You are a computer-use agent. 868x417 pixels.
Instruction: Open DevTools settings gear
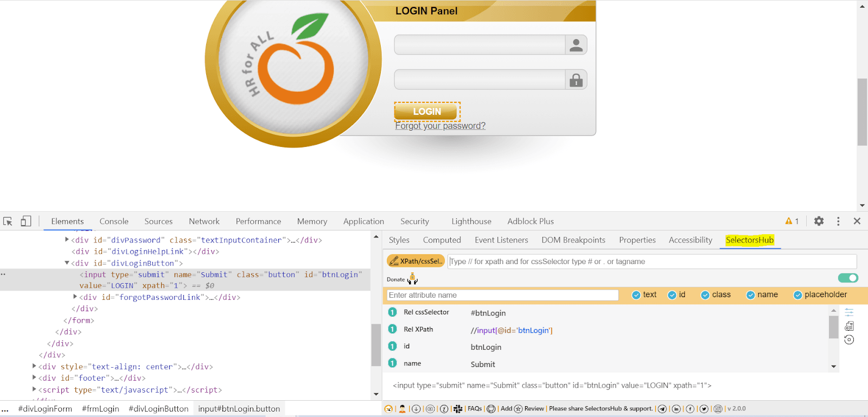coord(819,221)
